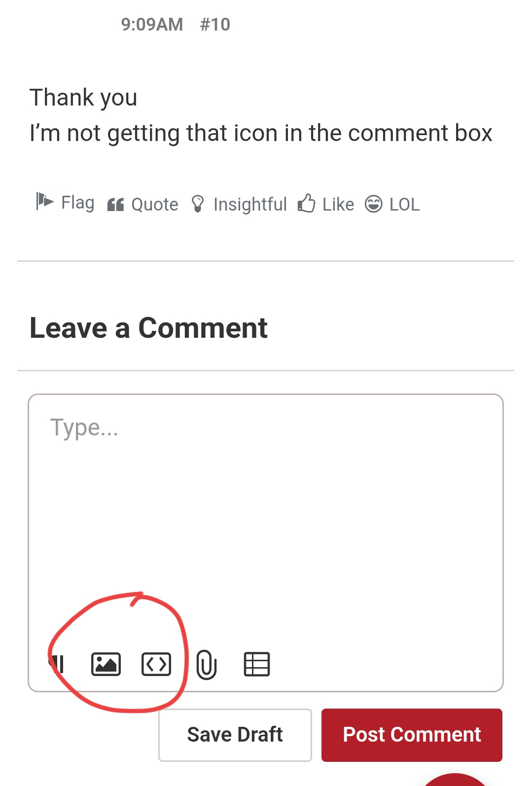The height and width of the screenshot is (786, 532).
Task: Attach a file with the paperclip icon
Action: tap(207, 664)
